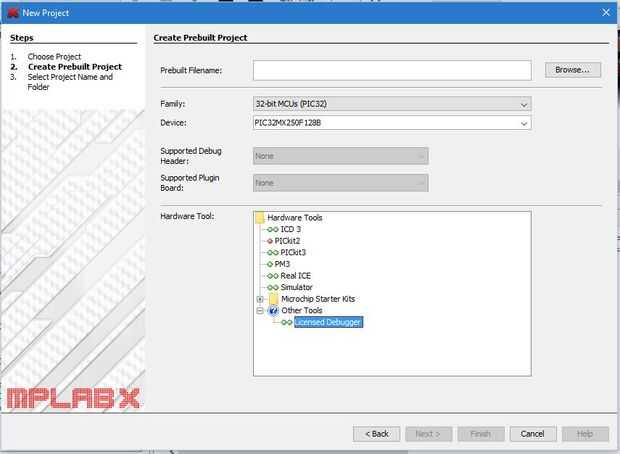Select the Microchip Starter Kits label
Screen dimensions: 620x454
(x=318, y=299)
